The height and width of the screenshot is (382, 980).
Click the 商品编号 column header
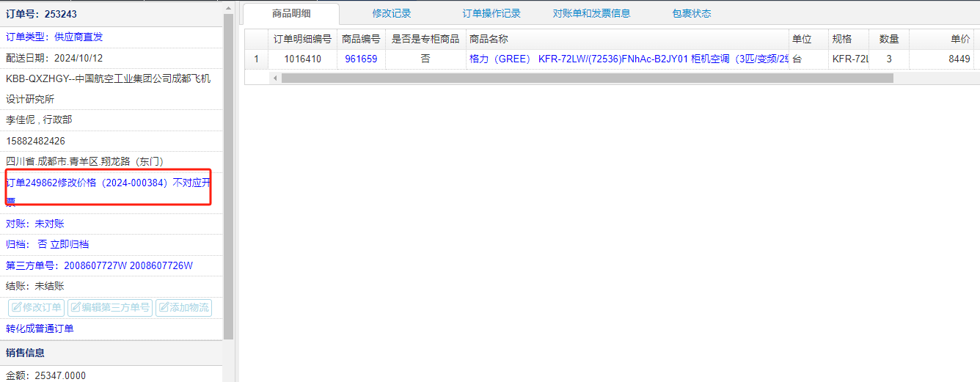tap(361, 39)
